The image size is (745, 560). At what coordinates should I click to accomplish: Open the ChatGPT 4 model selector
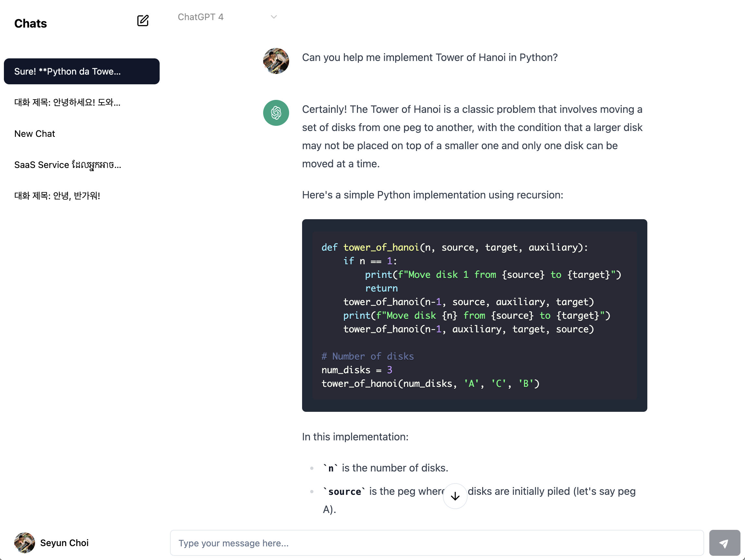point(227,17)
